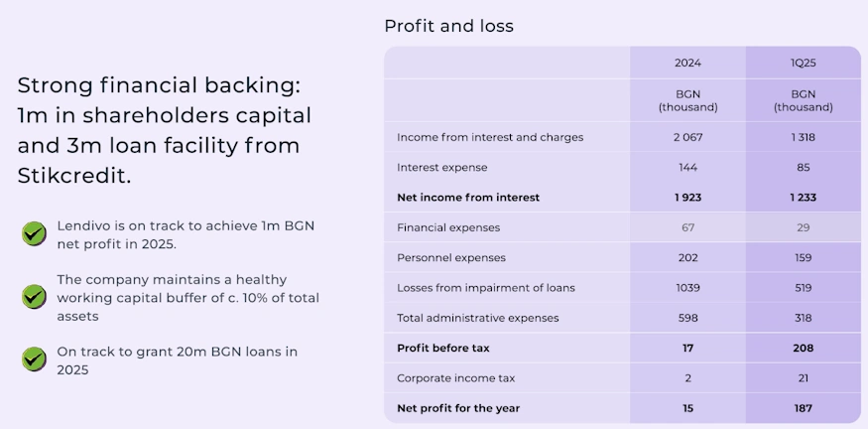Click the Financial expenses row label
Screen dimensions: 868x429
[448, 227]
